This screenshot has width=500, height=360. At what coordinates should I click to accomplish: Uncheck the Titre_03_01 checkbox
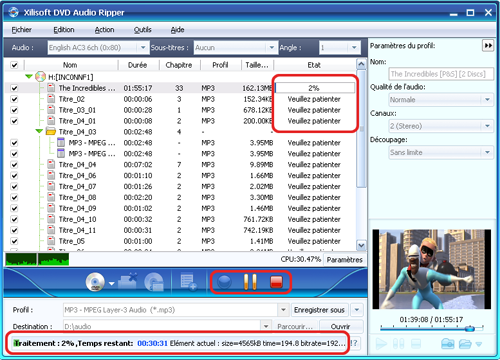coord(14,110)
